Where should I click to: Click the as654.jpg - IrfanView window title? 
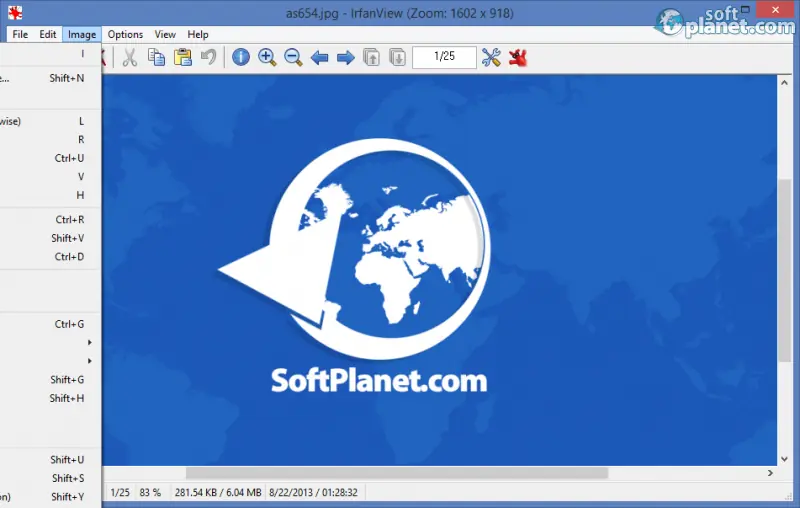click(x=399, y=13)
